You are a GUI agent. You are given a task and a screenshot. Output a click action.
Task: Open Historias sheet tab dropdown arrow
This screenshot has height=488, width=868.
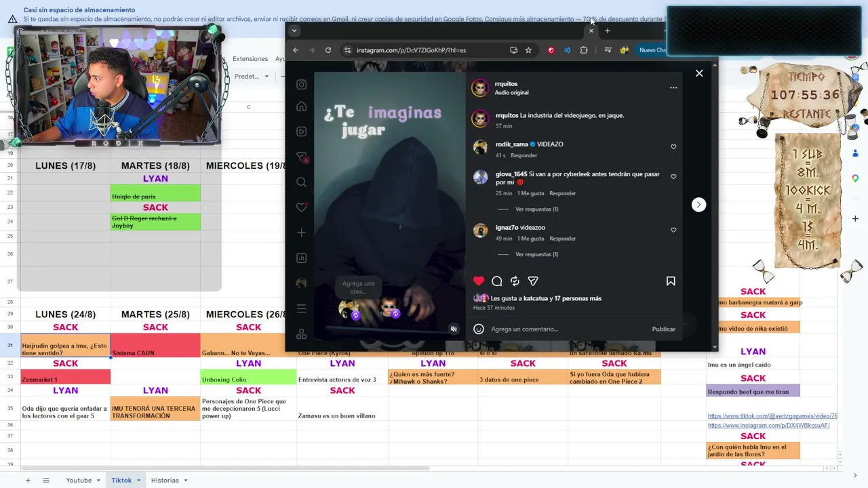[185, 481]
